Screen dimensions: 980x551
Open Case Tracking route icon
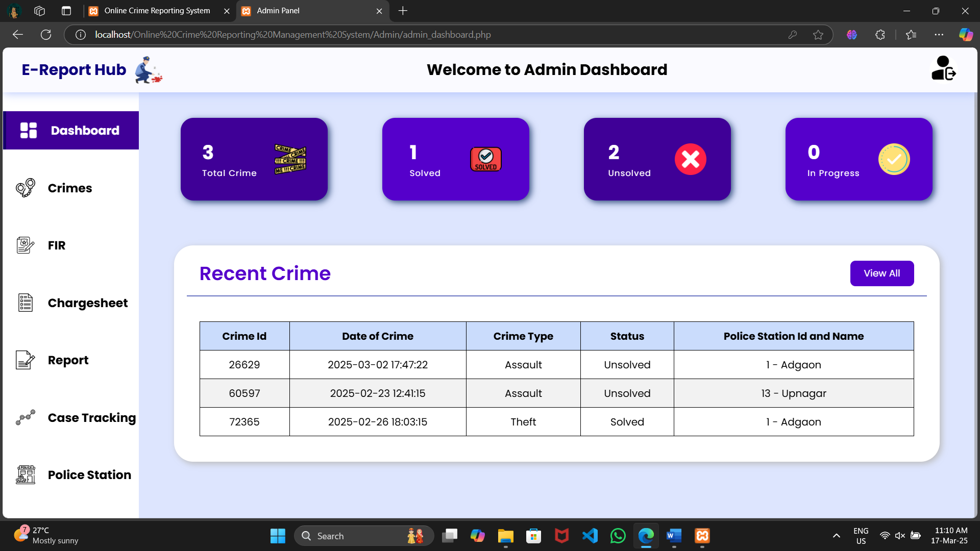[x=26, y=417]
